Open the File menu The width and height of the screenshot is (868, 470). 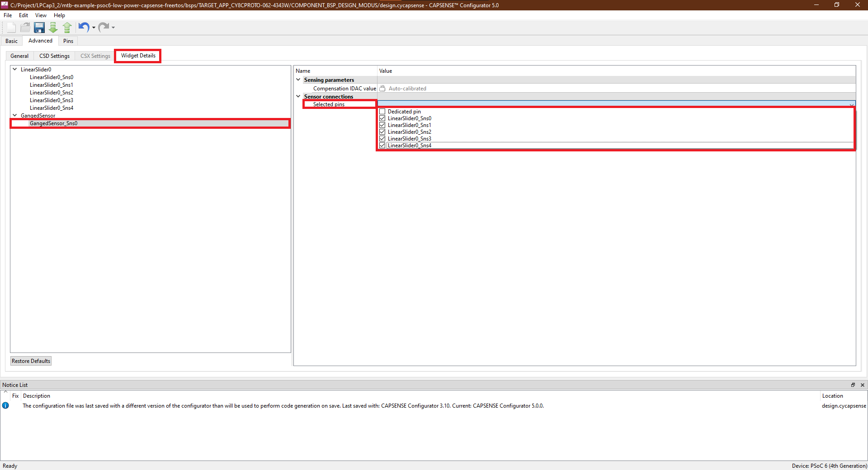click(8, 15)
